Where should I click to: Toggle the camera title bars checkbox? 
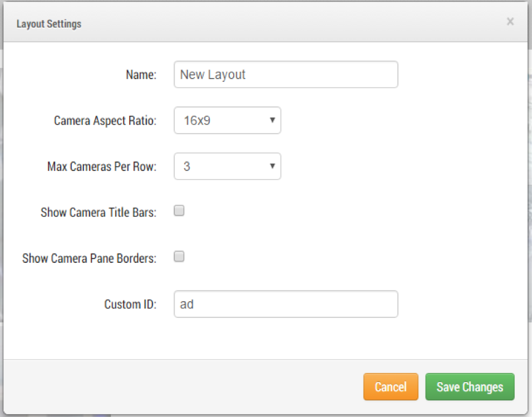pos(179,210)
